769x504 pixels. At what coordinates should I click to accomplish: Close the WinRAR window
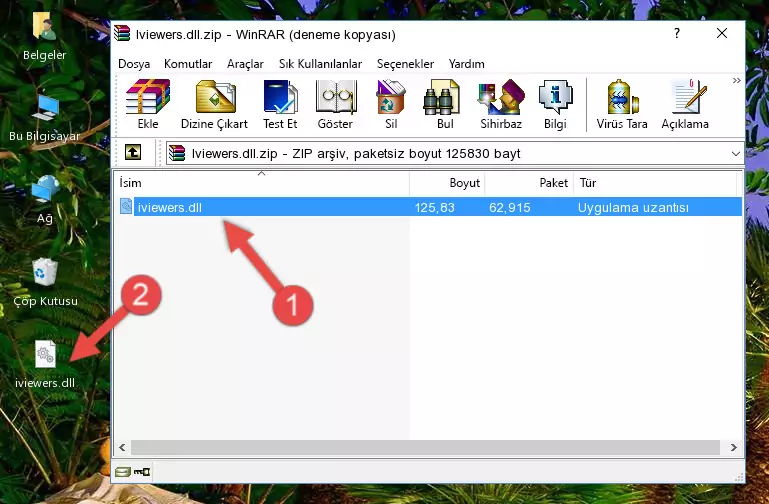click(721, 33)
